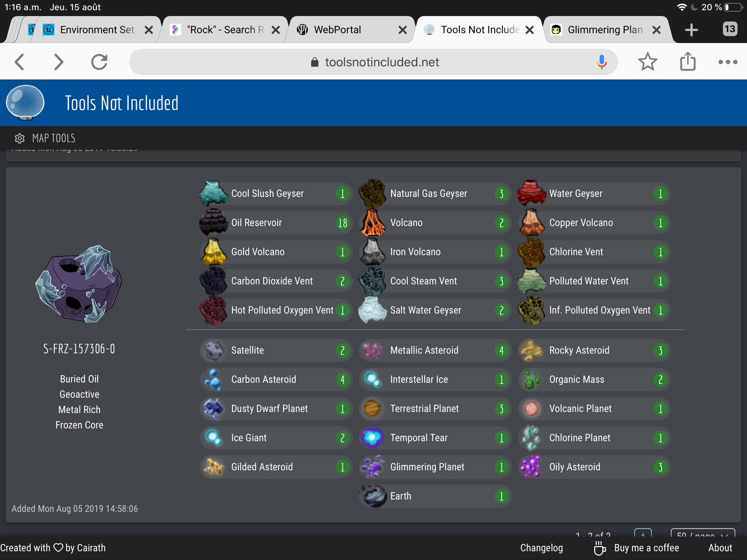Open the 13 tabs switcher
Image resolution: width=747 pixels, height=560 pixels.
(x=730, y=29)
